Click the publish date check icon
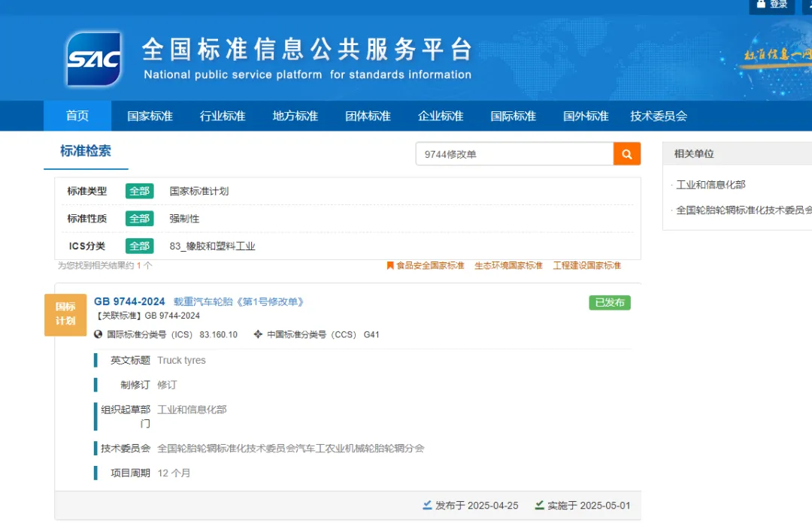 [x=427, y=505]
